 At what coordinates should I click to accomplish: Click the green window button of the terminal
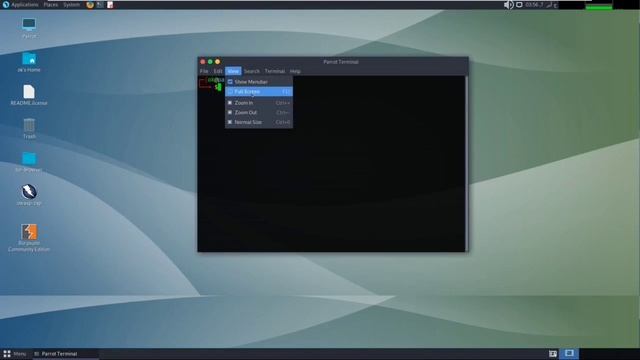tap(210, 62)
